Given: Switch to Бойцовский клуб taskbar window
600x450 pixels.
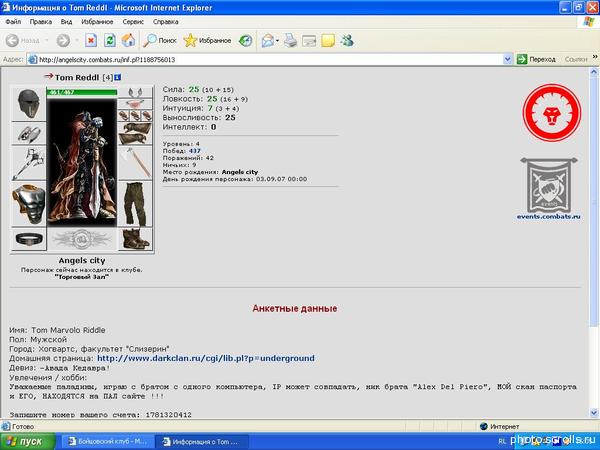Looking at the screenshot, I should pyautogui.click(x=109, y=442).
